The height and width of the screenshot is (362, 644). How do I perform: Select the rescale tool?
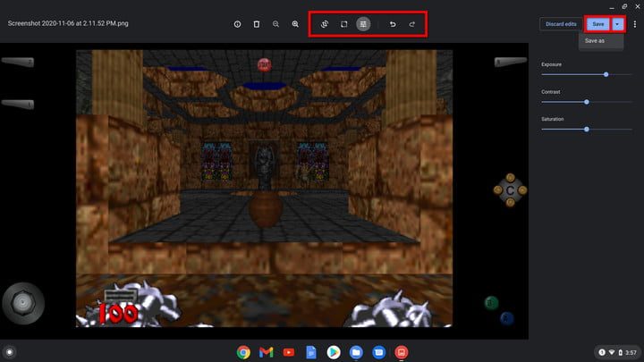click(344, 24)
